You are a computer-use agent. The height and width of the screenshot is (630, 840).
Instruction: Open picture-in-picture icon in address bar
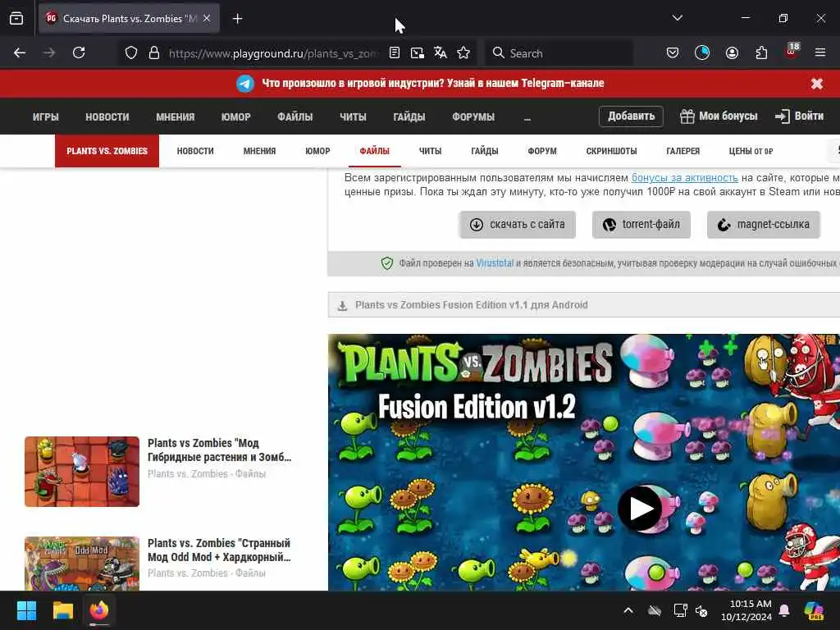(x=418, y=53)
